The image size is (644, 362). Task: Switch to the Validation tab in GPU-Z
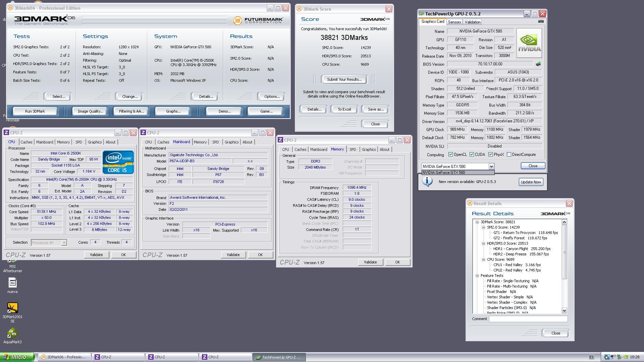tap(472, 22)
